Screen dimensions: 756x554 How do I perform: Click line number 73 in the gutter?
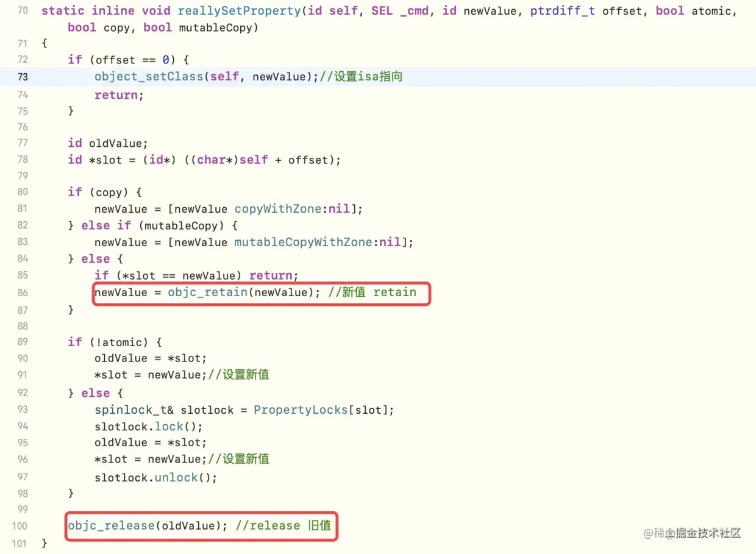click(x=23, y=77)
